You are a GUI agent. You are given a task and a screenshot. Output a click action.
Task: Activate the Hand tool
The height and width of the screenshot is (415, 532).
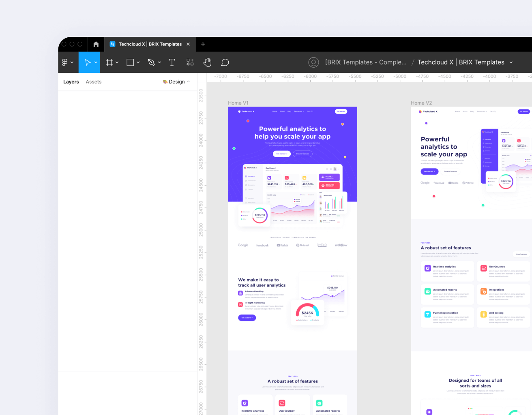(x=207, y=62)
